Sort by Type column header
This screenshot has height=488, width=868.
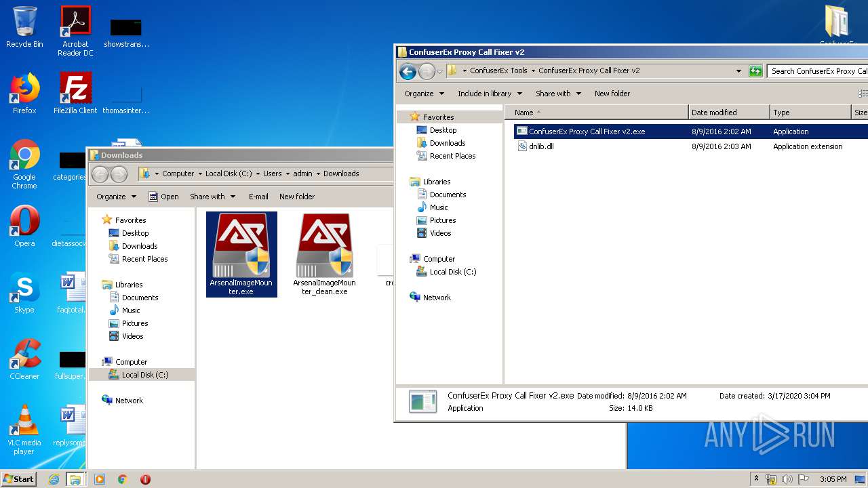point(810,113)
